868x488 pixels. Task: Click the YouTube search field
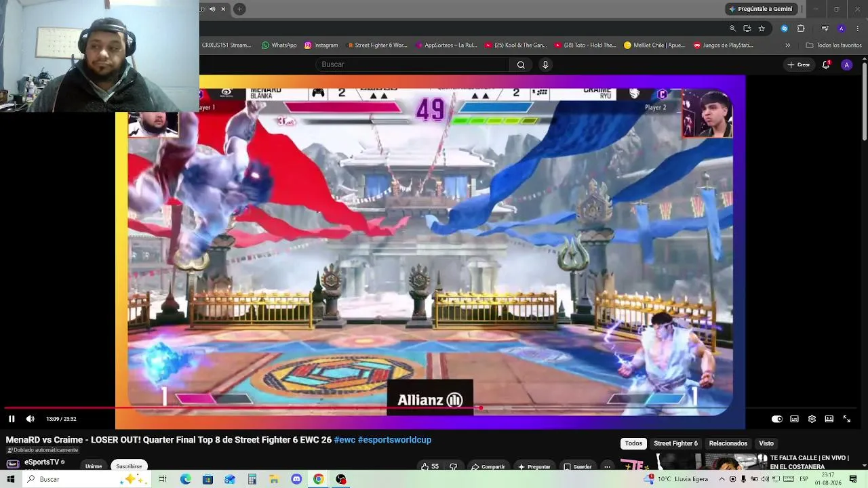(412, 64)
